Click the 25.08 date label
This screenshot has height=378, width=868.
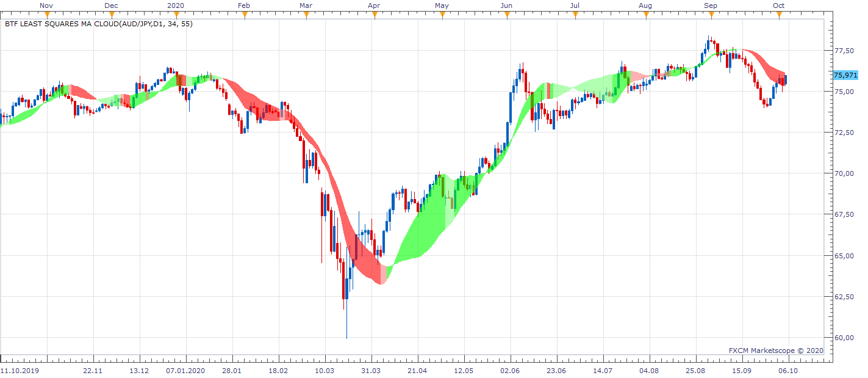[695, 371]
